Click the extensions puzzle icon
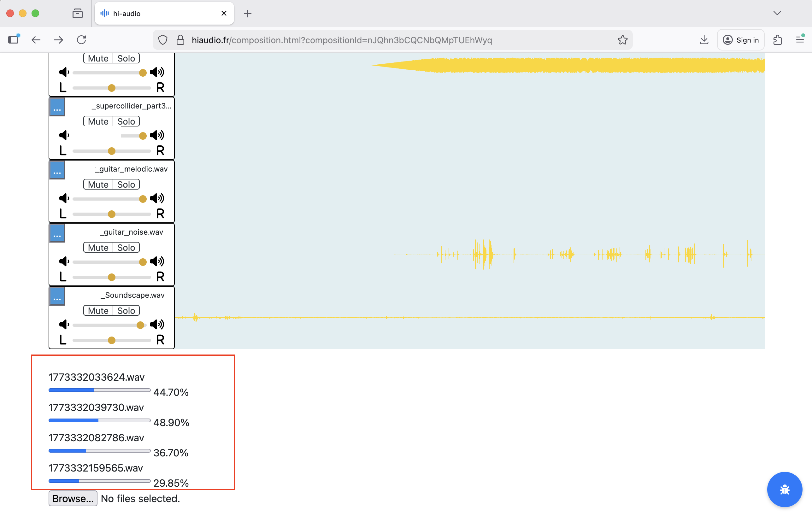812x516 pixels. 778,39
